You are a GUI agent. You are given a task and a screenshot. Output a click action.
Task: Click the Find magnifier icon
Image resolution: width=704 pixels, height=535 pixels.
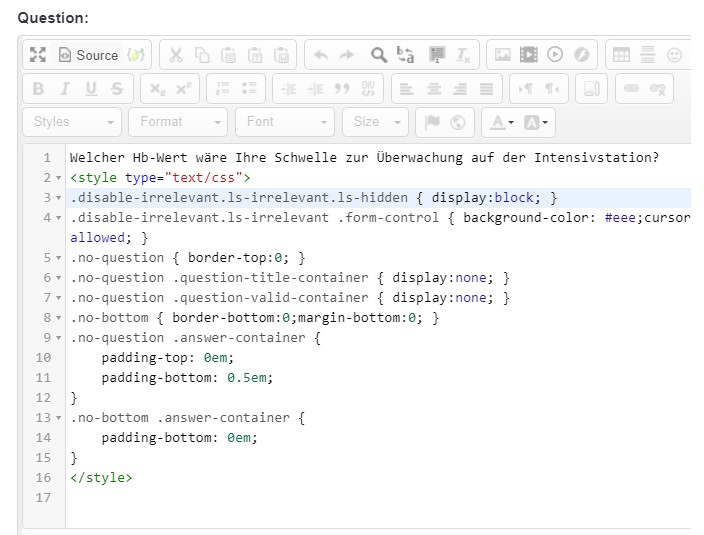click(x=378, y=55)
